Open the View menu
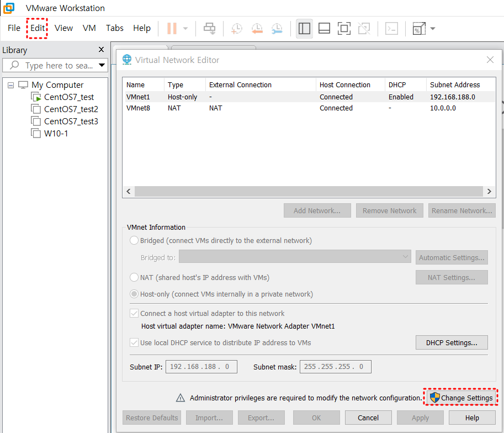This screenshot has height=433, width=504. 63,28
